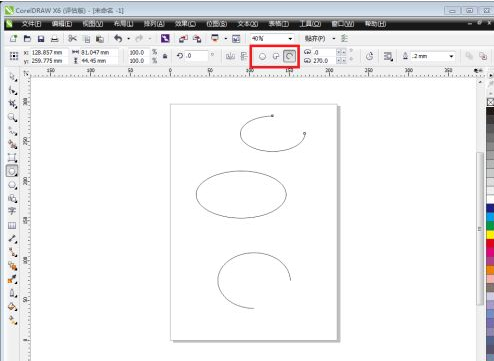Open the 文本(X) menu
The width and height of the screenshot is (494, 361).
[248, 24]
